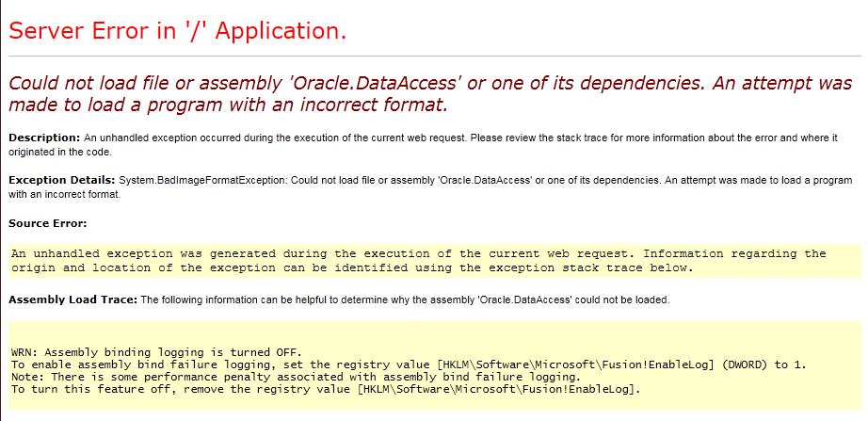Click the horizontal divider below the title

[435, 57]
